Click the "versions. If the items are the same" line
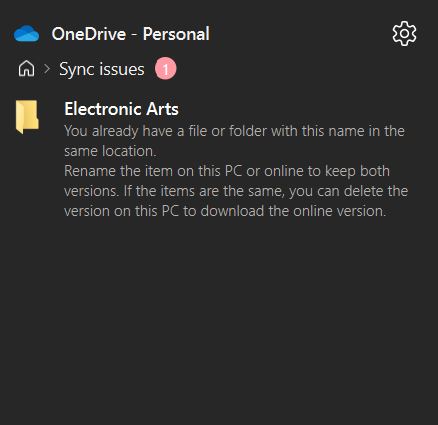 [236, 191]
